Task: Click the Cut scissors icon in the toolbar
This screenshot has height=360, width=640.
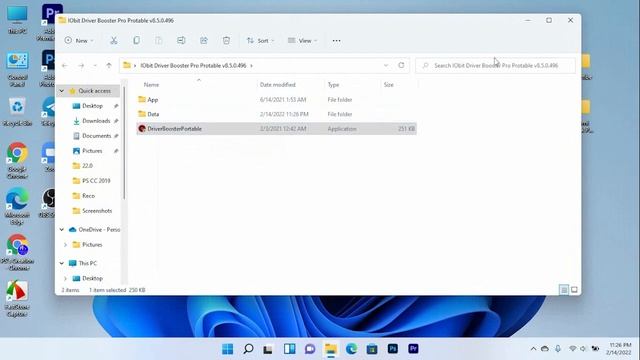Action: pos(113,40)
